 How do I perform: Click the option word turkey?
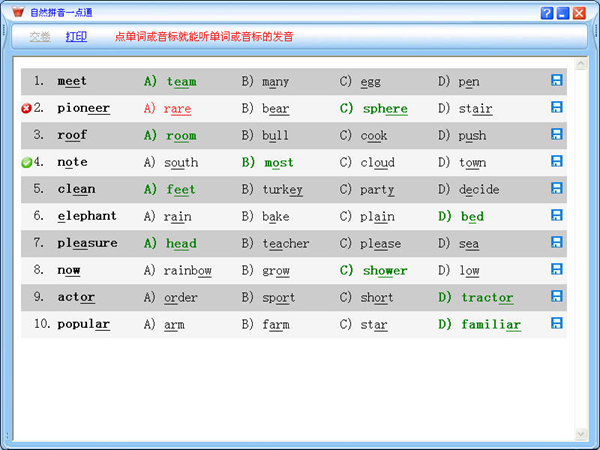282,190
